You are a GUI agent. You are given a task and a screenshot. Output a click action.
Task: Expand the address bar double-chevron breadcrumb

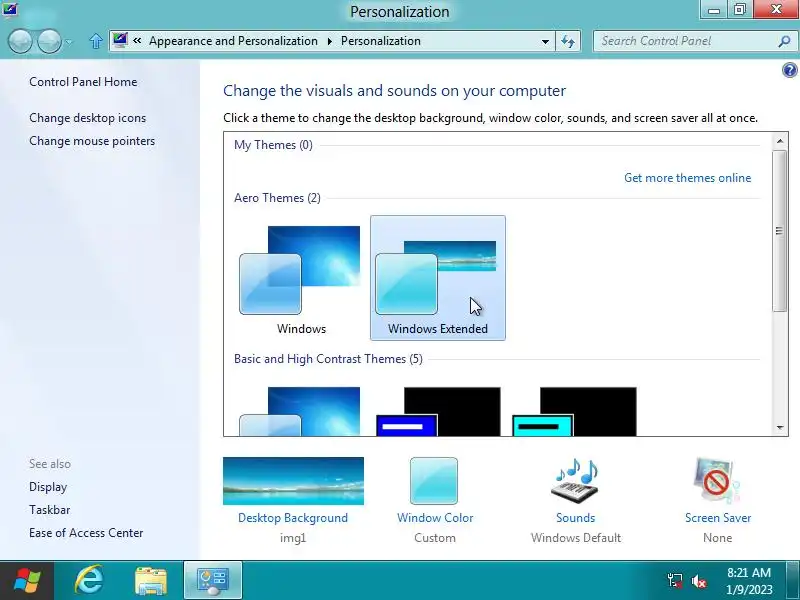[137, 40]
